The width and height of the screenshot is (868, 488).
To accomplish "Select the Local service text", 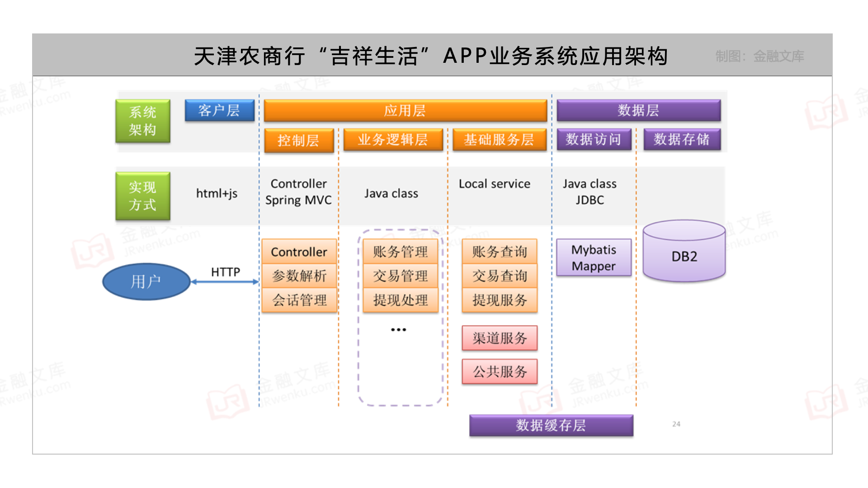I will 495,184.
